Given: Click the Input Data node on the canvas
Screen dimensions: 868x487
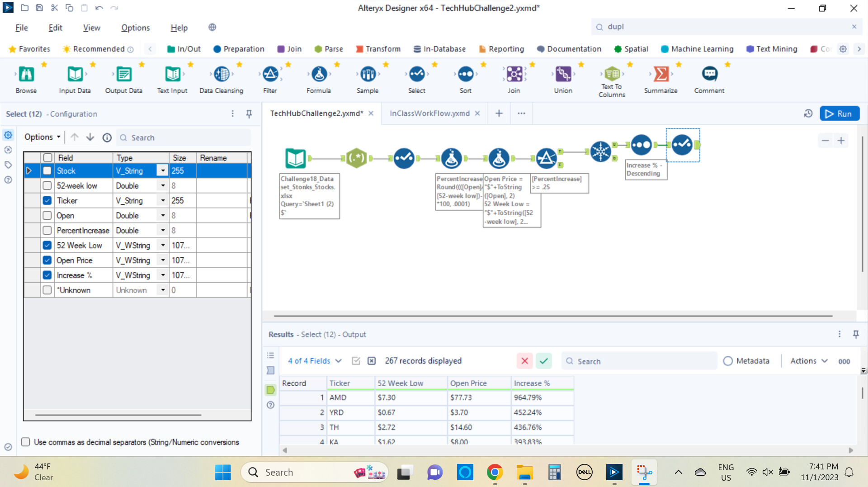Looking at the screenshot, I should [x=296, y=158].
